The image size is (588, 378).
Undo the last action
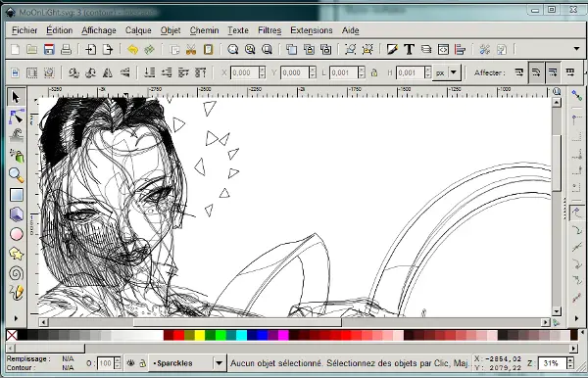(x=132, y=49)
